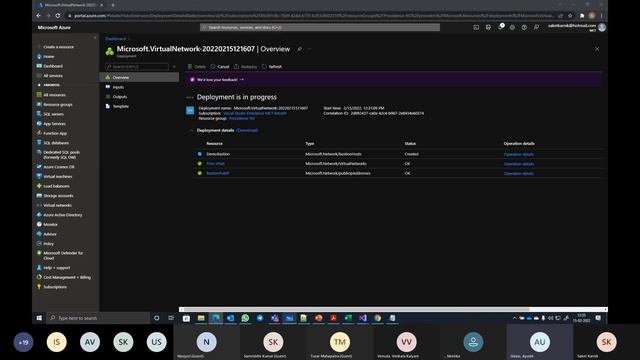The height and width of the screenshot is (360, 640).
Task: Focus the Search resources, services, and docs box
Action: pyautogui.click(x=320, y=27)
